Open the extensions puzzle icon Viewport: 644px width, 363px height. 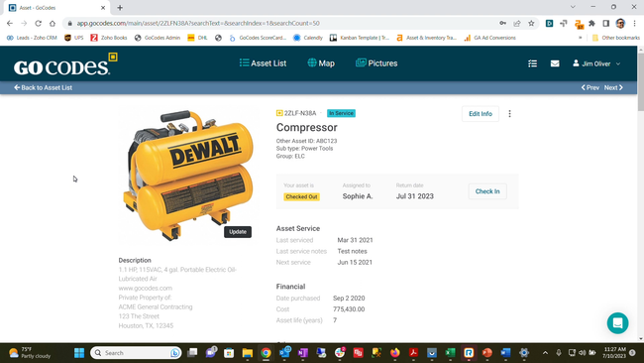tap(591, 24)
